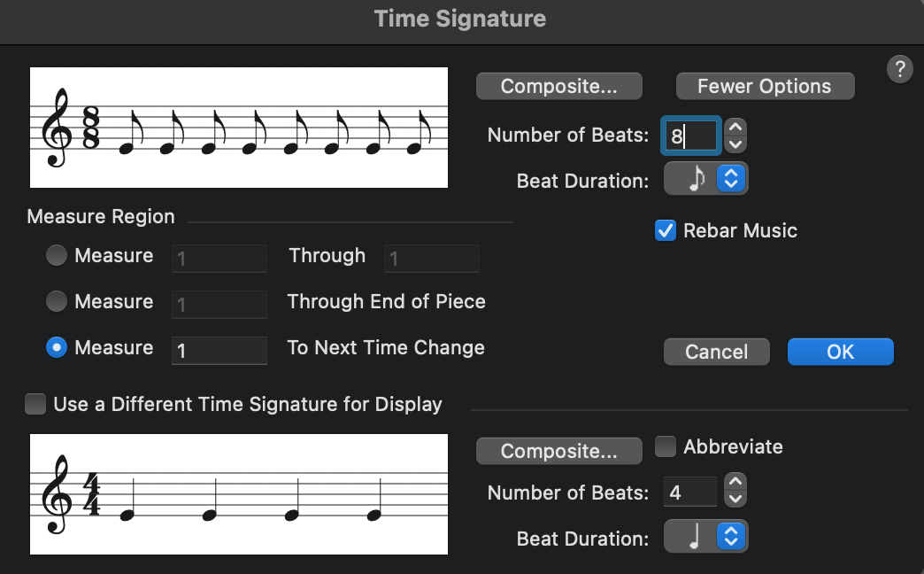This screenshot has width=924, height=574.
Task: Open the top Beat Duration dropdown
Action: (x=705, y=178)
